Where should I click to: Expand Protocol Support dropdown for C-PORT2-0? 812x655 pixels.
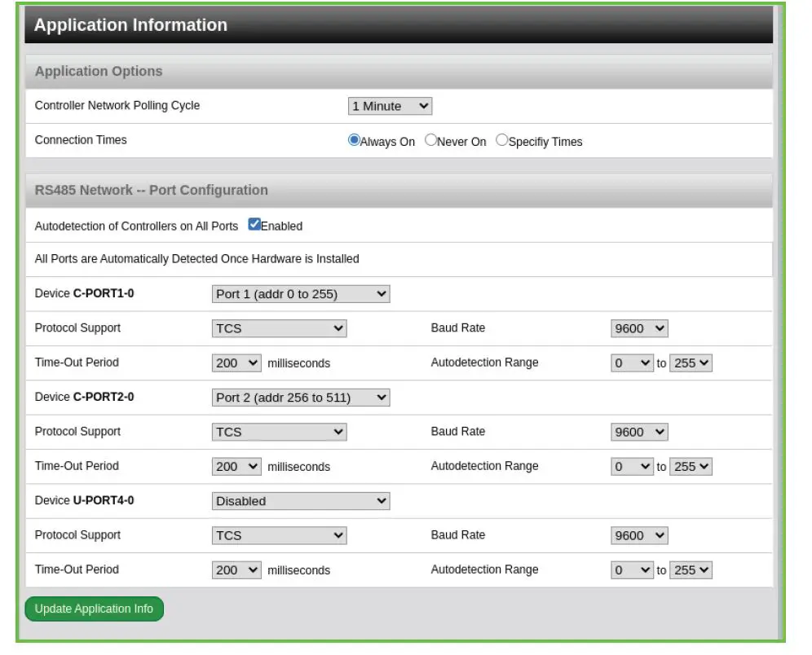point(279,432)
